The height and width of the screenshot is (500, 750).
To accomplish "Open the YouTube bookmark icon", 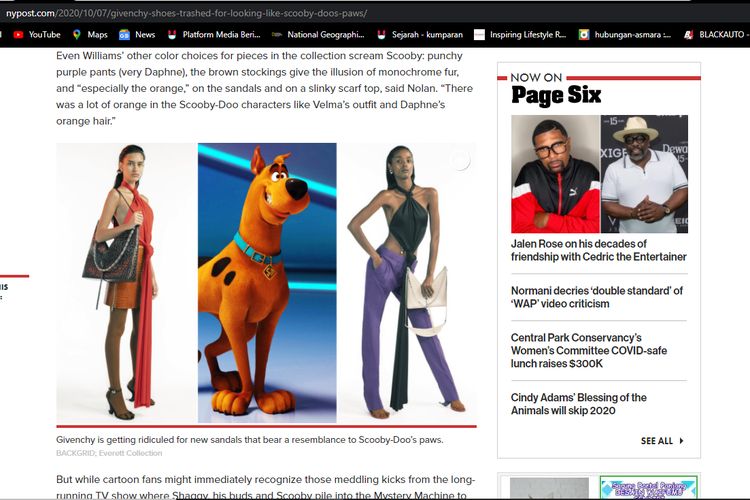I will (18, 34).
